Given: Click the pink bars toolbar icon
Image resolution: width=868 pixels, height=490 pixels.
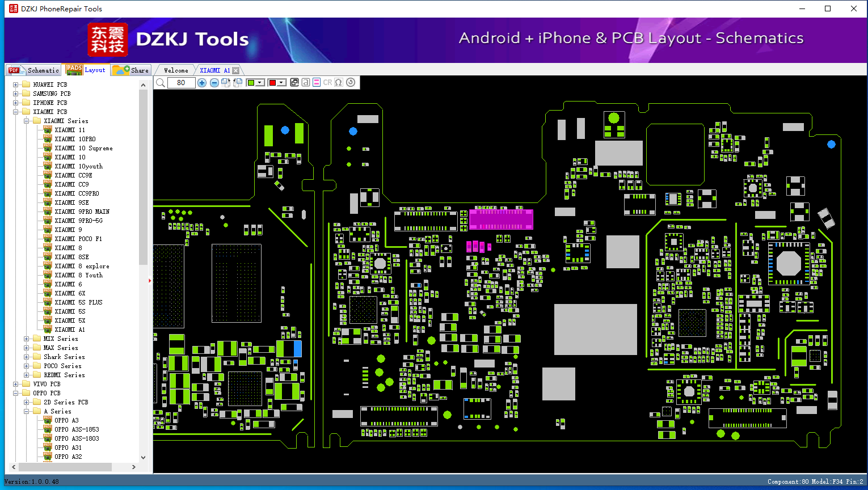Looking at the screenshot, I should click(x=317, y=82).
